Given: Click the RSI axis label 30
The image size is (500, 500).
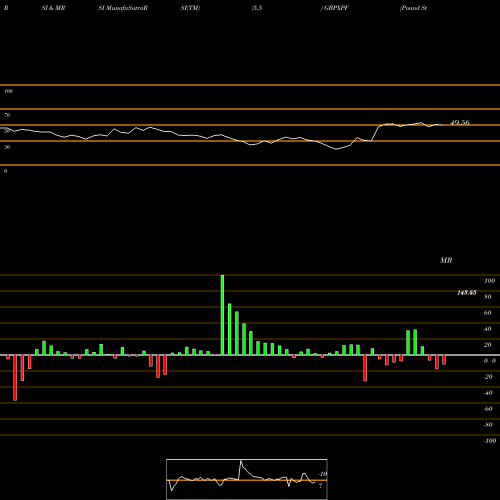Looking at the screenshot, I should tap(7, 147).
